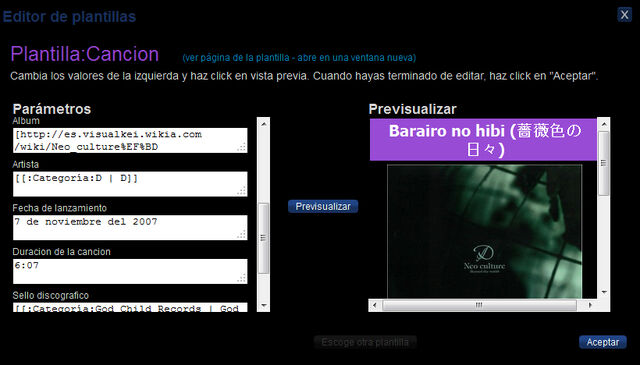Focus the Artista parameter text field
Image resolution: width=640 pixels, height=365 pixels.
(x=130, y=184)
